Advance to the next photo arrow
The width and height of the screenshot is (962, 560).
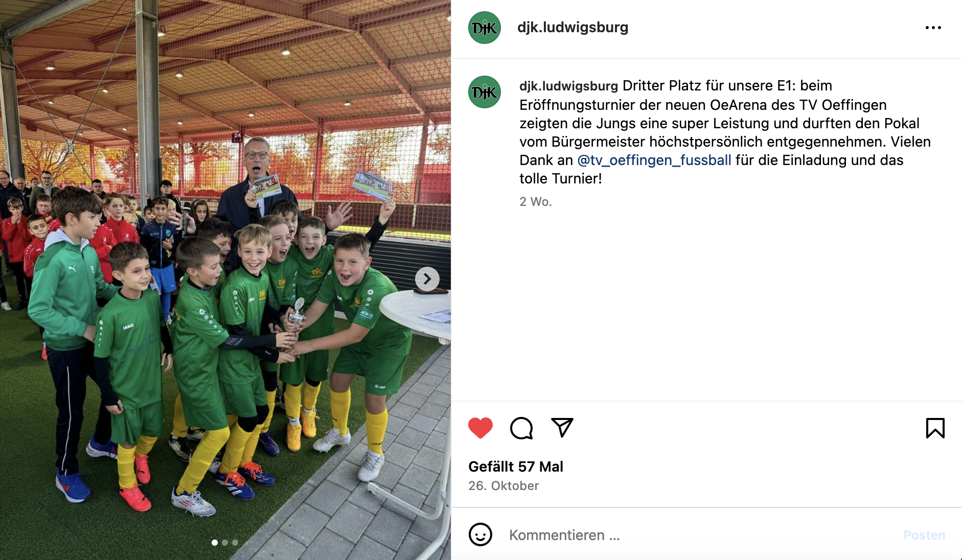(427, 279)
